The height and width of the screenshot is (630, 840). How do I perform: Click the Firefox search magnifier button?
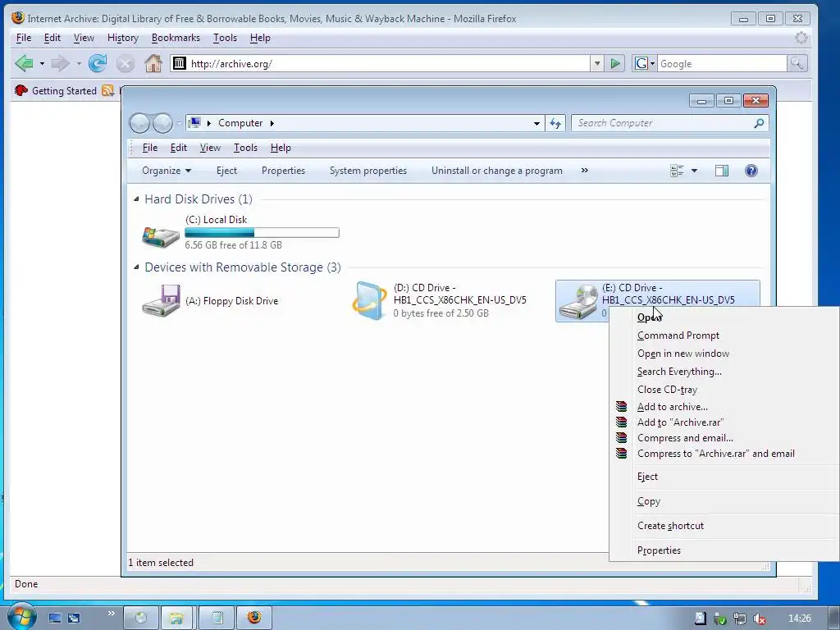coord(797,64)
